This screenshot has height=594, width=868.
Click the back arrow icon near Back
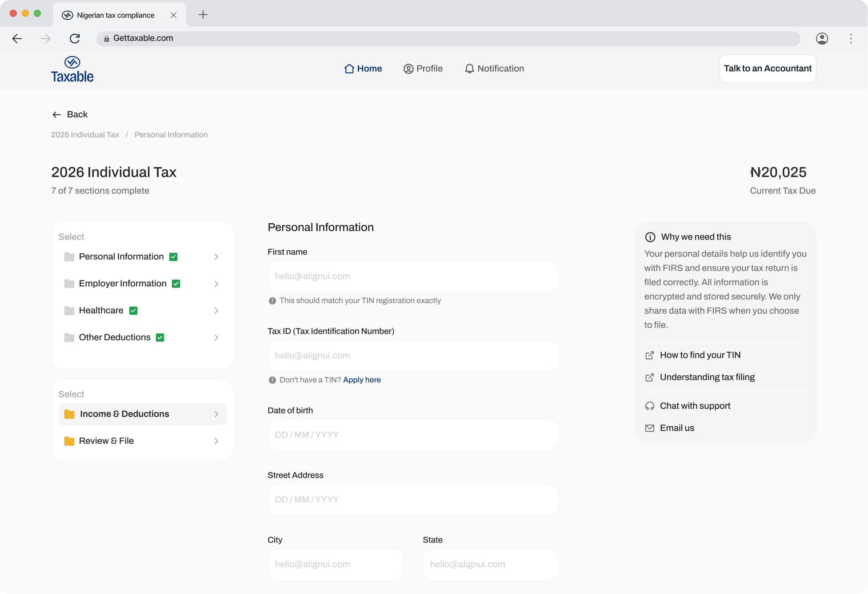click(56, 114)
